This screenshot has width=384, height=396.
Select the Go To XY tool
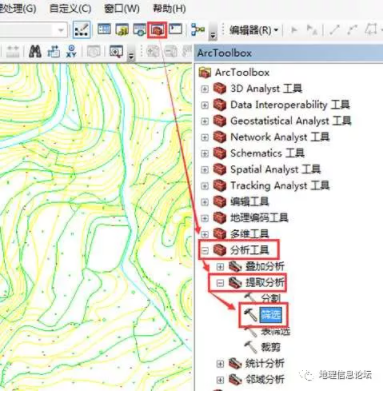71,52
